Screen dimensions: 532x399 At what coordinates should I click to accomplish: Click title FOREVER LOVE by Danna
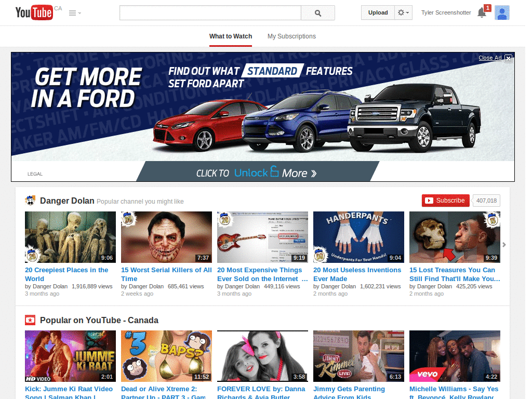pyautogui.click(x=261, y=392)
